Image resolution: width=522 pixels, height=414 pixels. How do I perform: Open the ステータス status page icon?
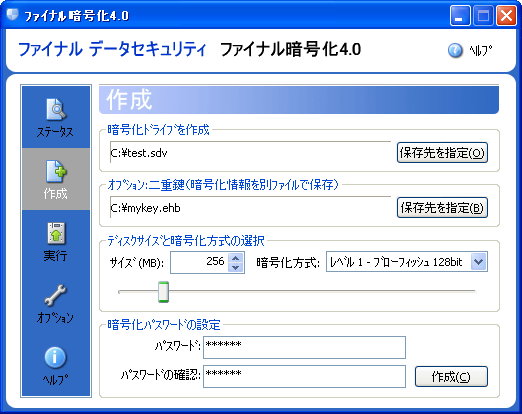tap(56, 109)
